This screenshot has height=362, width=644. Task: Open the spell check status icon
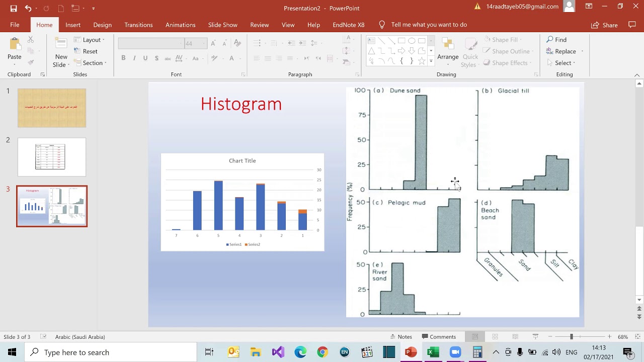click(43, 337)
